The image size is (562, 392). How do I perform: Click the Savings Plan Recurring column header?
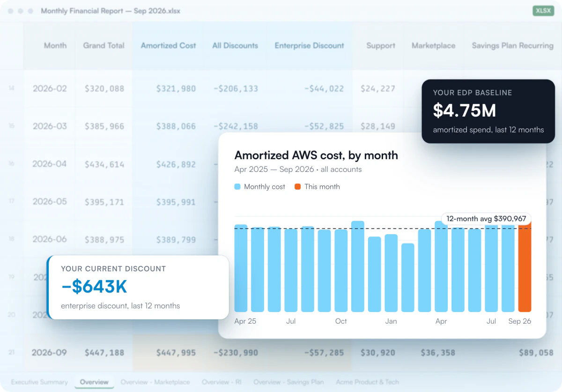point(513,45)
